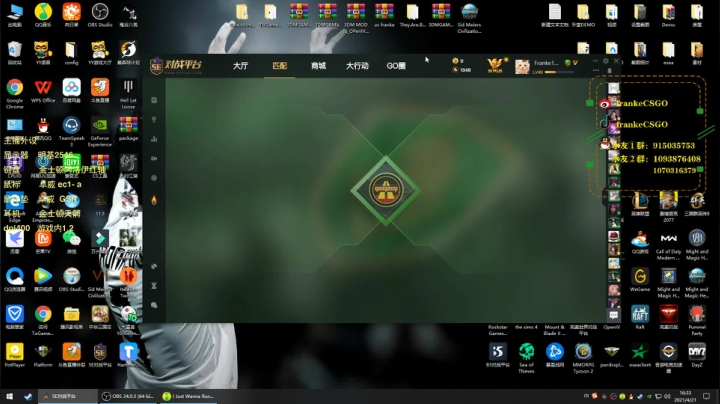The image size is (720, 404).
Task: Open the GO圈 community tab
Action: click(396, 66)
